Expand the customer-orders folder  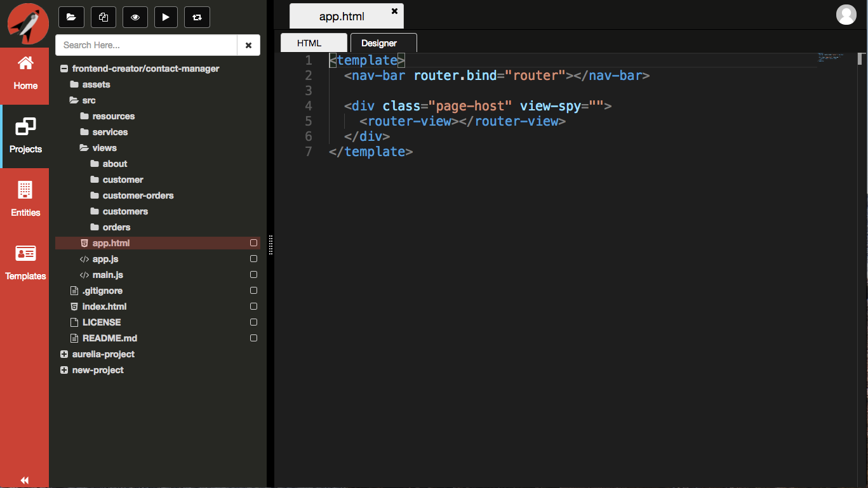(95, 195)
